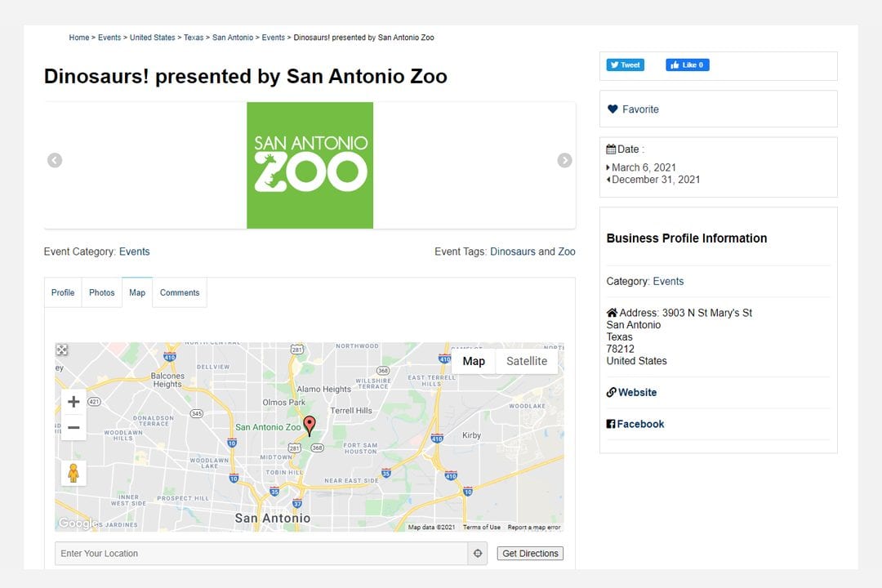This screenshot has width=882, height=588.
Task: Click the Map data ©2021 text
Action: 431,528
